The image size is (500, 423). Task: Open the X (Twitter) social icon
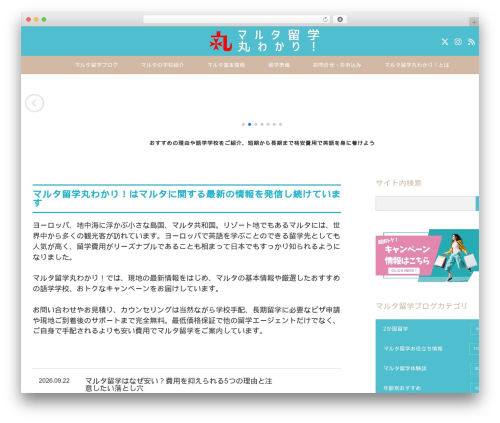(445, 42)
